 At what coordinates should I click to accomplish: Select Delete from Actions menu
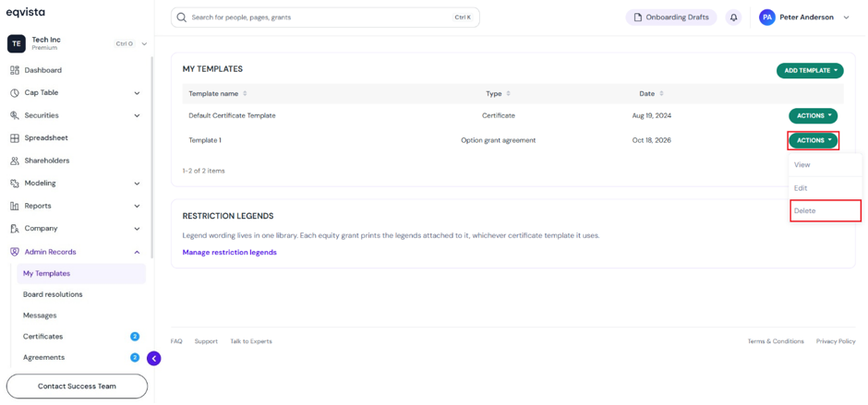(826, 210)
